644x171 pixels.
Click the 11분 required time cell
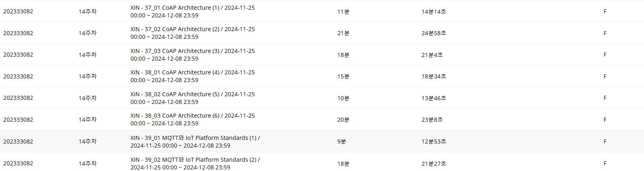[343, 12]
